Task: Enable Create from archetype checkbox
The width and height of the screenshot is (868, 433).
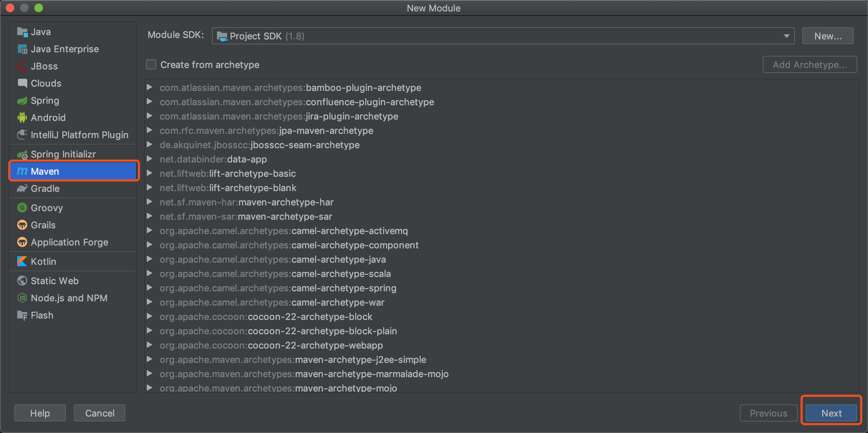Action: [151, 65]
